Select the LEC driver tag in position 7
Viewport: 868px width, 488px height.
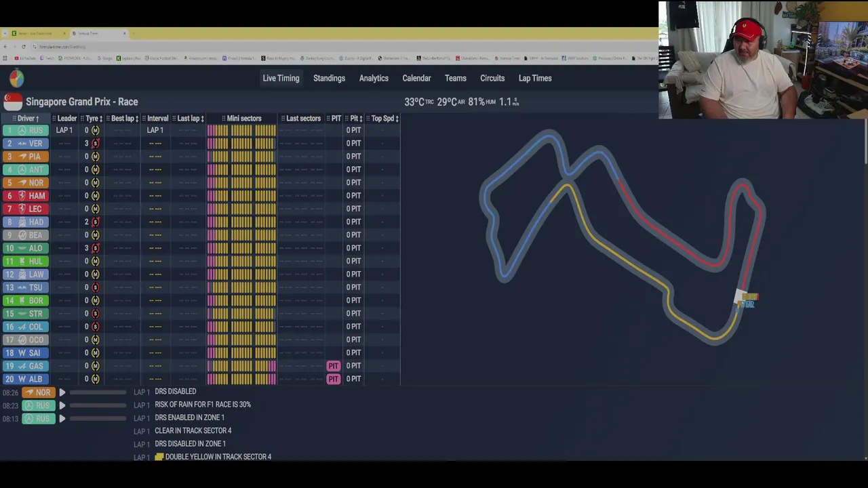click(25, 209)
